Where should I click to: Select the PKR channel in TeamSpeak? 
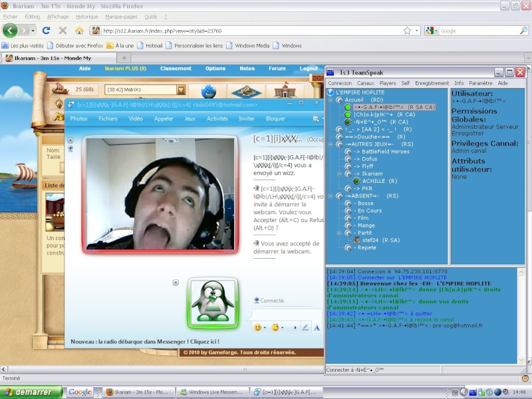pos(363,189)
